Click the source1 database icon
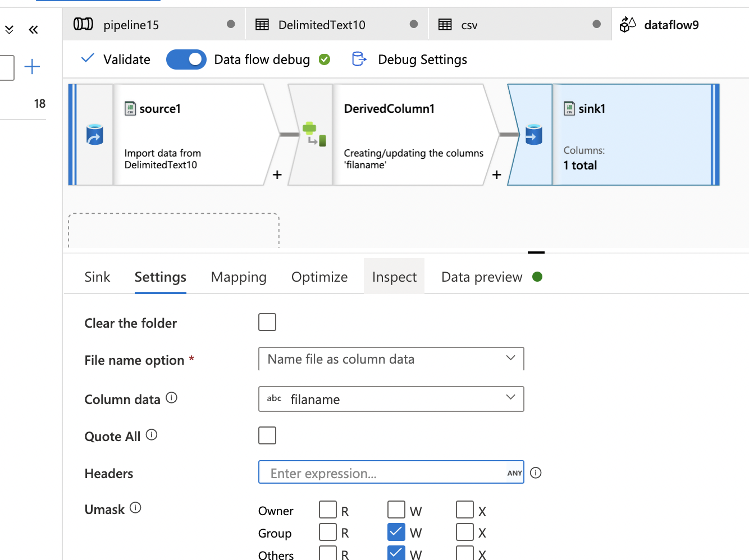The image size is (749, 560). (94, 135)
